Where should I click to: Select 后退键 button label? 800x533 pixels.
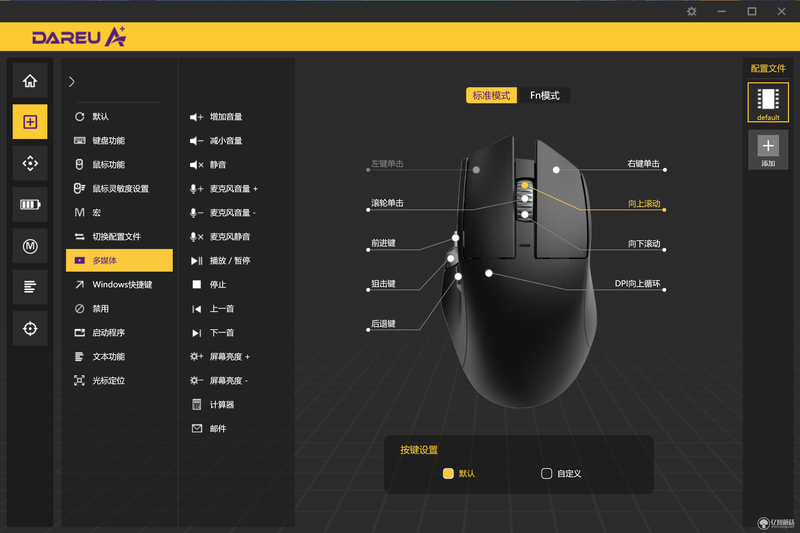click(383, 324)
